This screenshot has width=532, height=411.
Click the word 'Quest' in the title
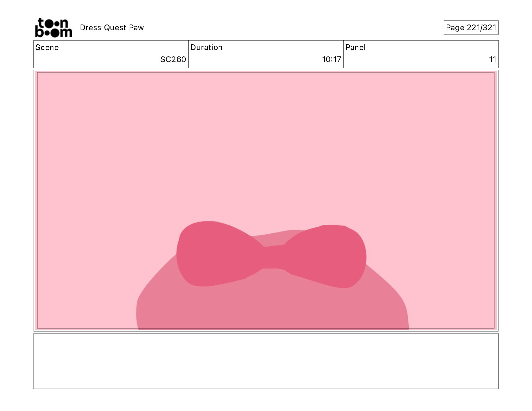pyautogui.click(x=115, y=28)
